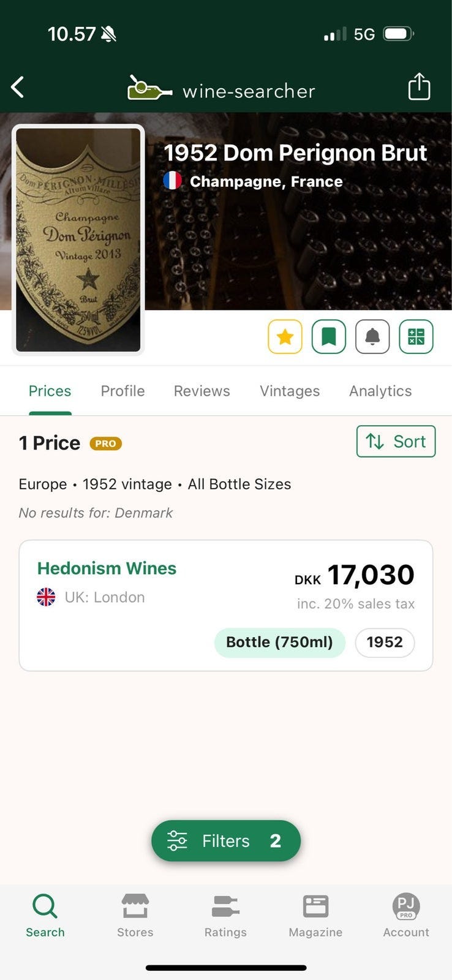Enlarge the Dom Perignon bottle label thumbnail
The image size is (452, 980).
[78, 239]
